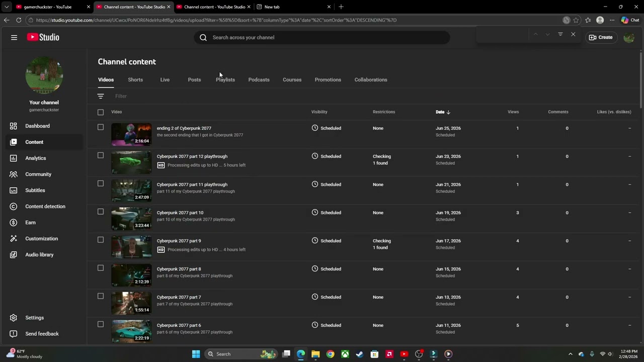This screenshot has height=362, width=644.
Task: Click the filter list icon
Action: tap(101, 96)
